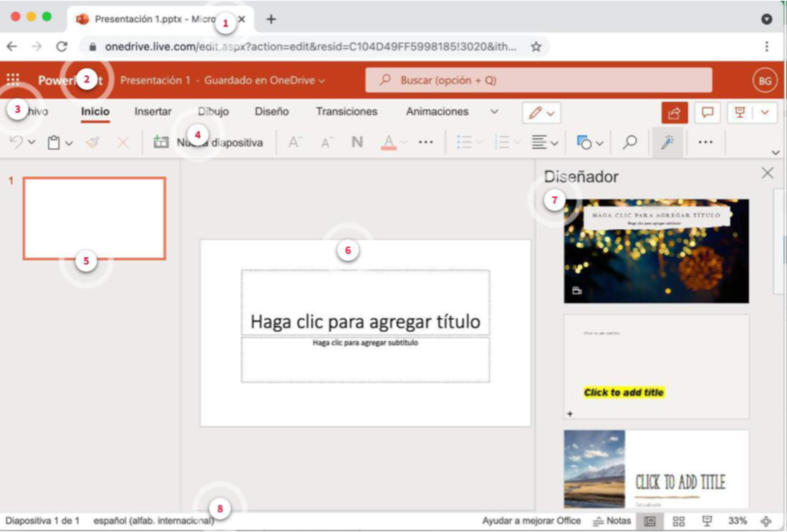Viewport: 787px width, 532px height.
Task: Switch to the Transiciones tab
Action: tap(347, 112)
